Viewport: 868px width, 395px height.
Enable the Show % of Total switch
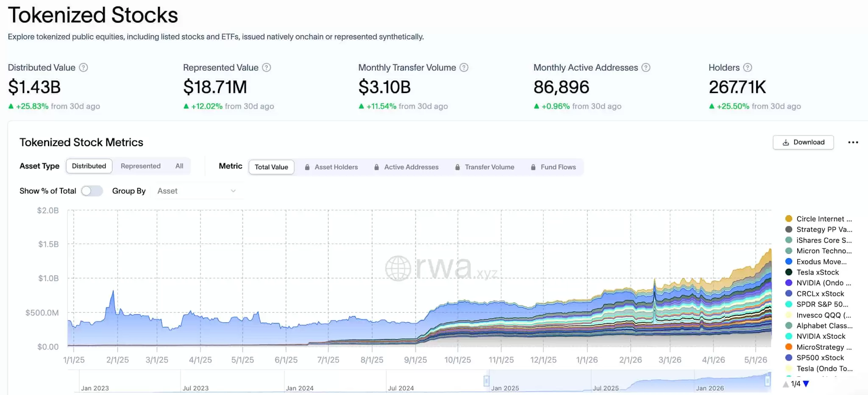(x=92, y=191)
